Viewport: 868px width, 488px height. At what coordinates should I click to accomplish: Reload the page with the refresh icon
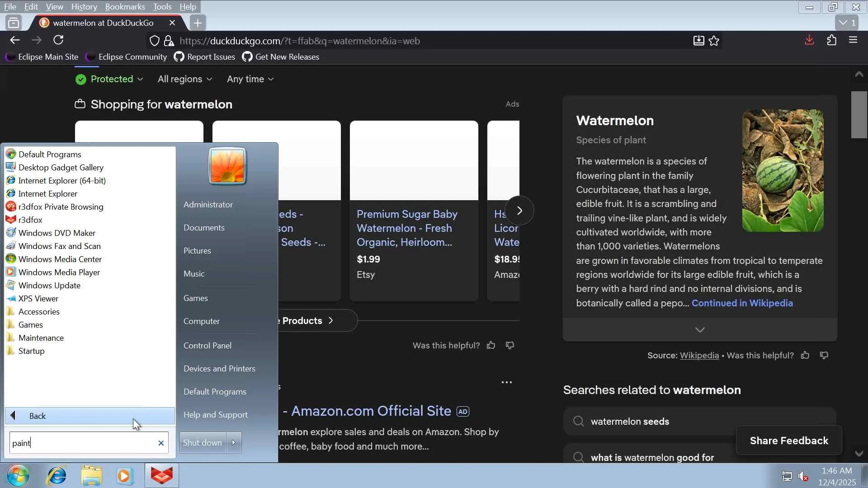tap(58, 40)
